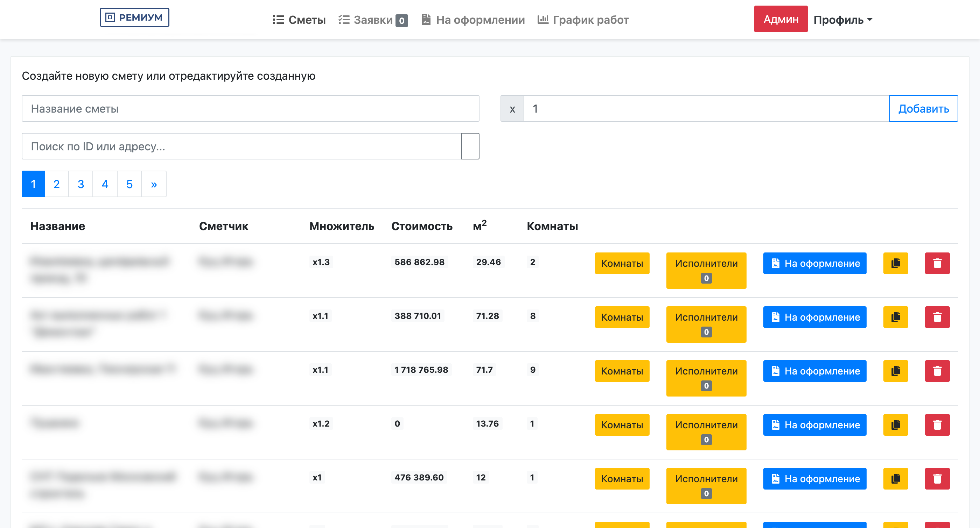Image resolution: width=980 pixels, height=528 pixels.
Task: Open График работ page
Action: point(583,20)
